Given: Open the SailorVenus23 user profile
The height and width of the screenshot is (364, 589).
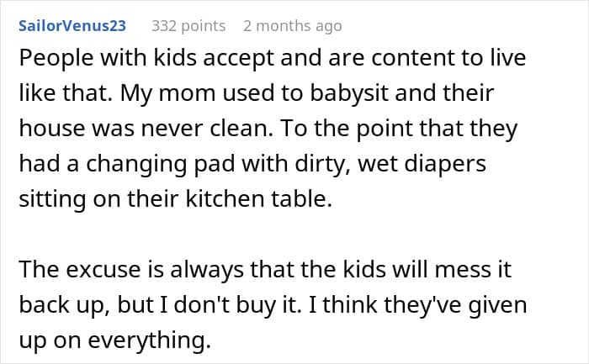Looking at the screenshot, I should [x=72, y=26].
